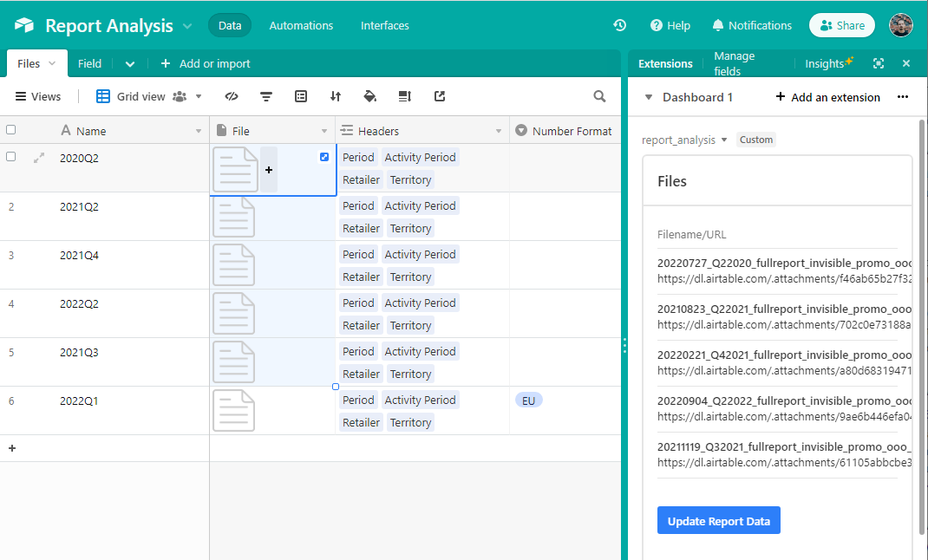Open Name column dropdown arrow
The width and height of the screenshot is (928, 560).
(199, 131)
